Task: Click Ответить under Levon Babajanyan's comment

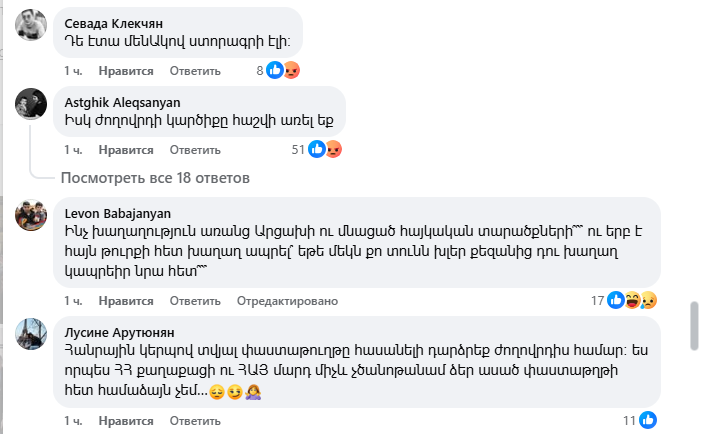Action: tap(194, 299)
